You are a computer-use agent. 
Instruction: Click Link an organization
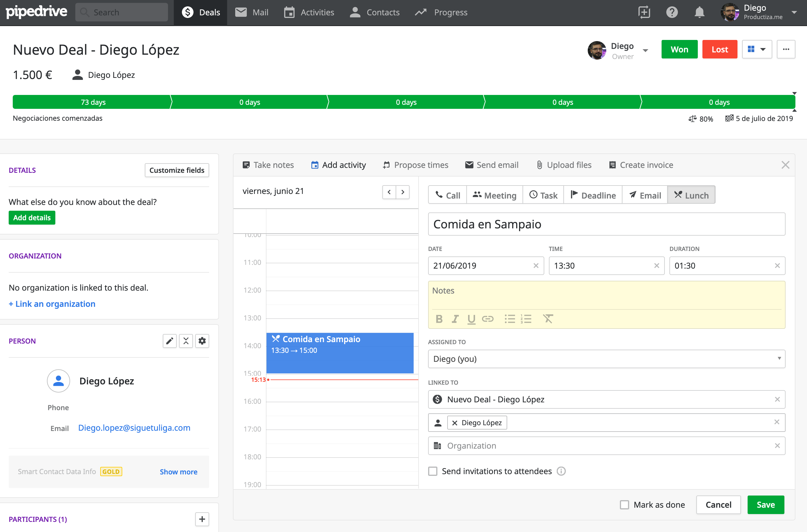52,304
